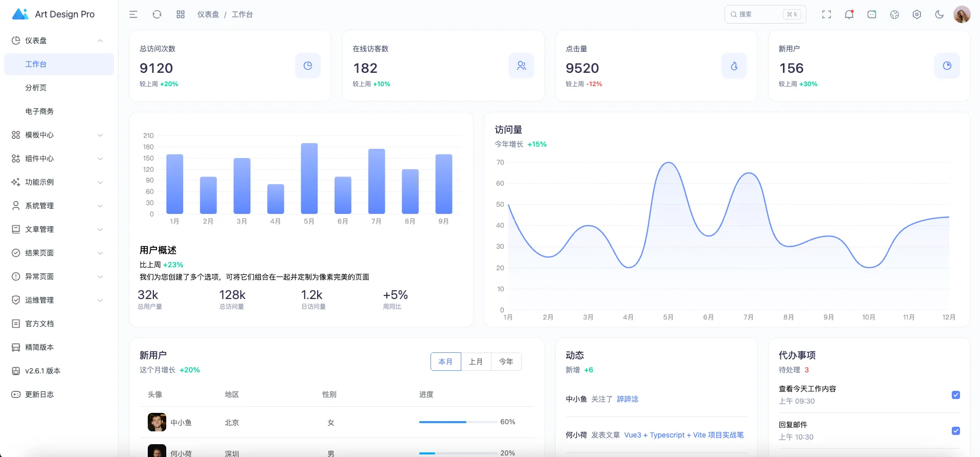Open 电子商务 in the sidebar
The image size is (980, 457).
59,111
